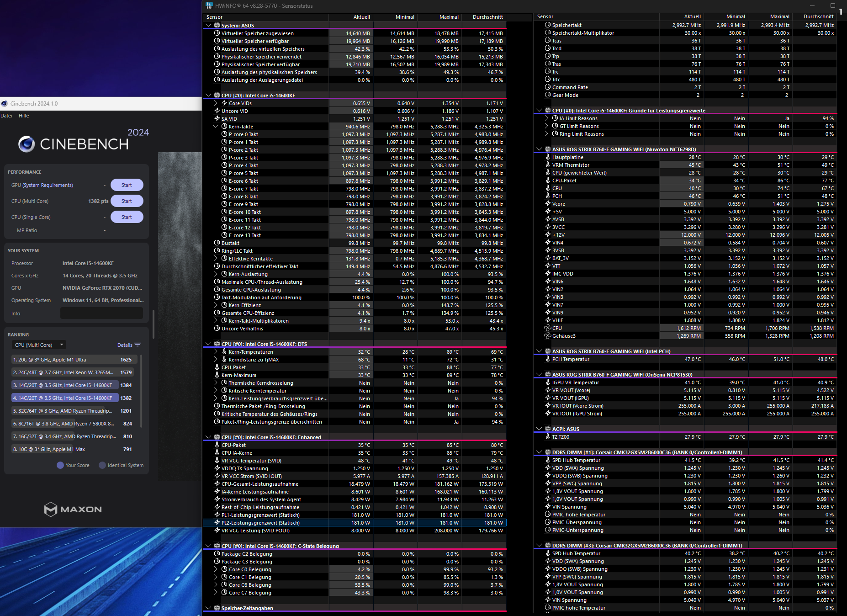Start the GPU (System Requirements) benchmark
847x616 pixels.
[127, 185]
